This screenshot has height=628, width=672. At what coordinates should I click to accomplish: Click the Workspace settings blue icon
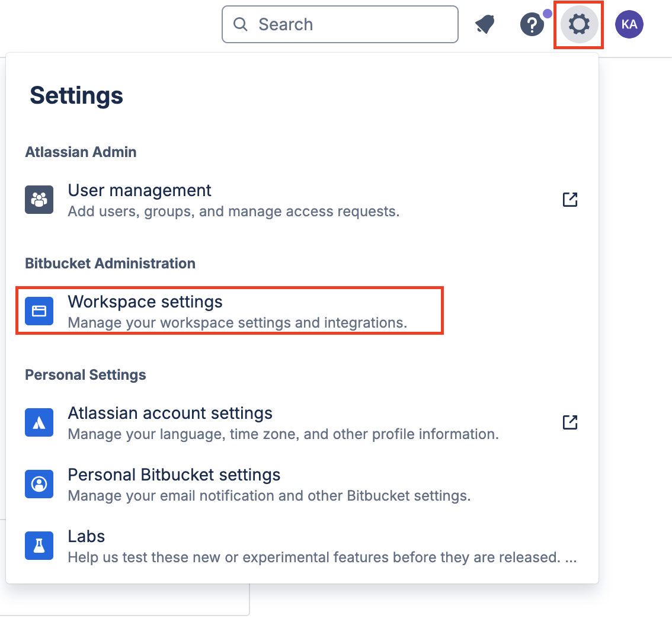tap(39, 311)
